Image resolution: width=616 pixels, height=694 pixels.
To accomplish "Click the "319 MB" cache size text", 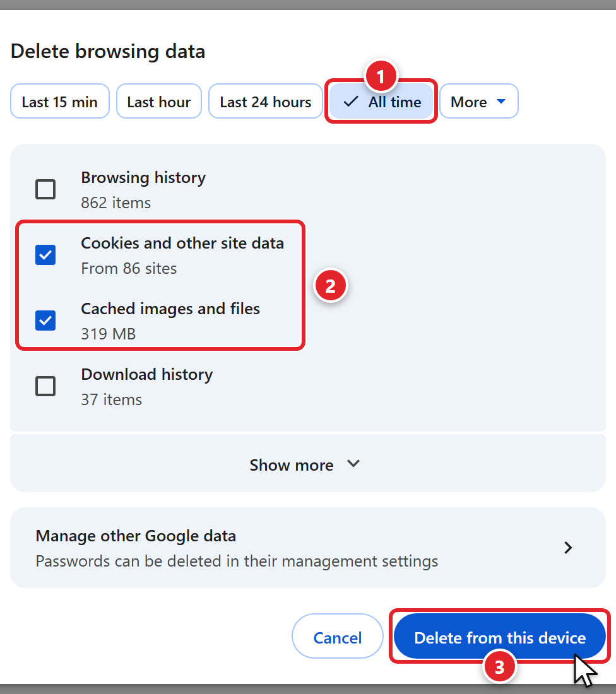I will click(x=108, y=334).
